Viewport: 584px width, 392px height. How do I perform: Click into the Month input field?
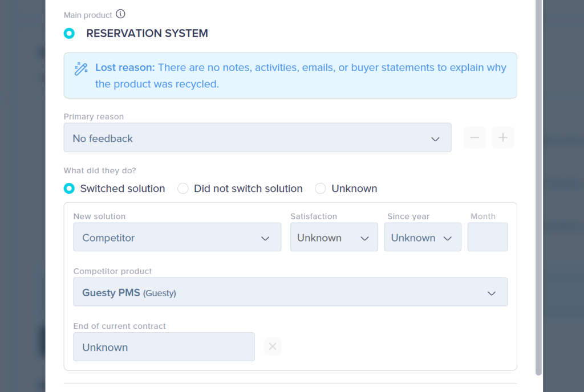coord(487,237)
